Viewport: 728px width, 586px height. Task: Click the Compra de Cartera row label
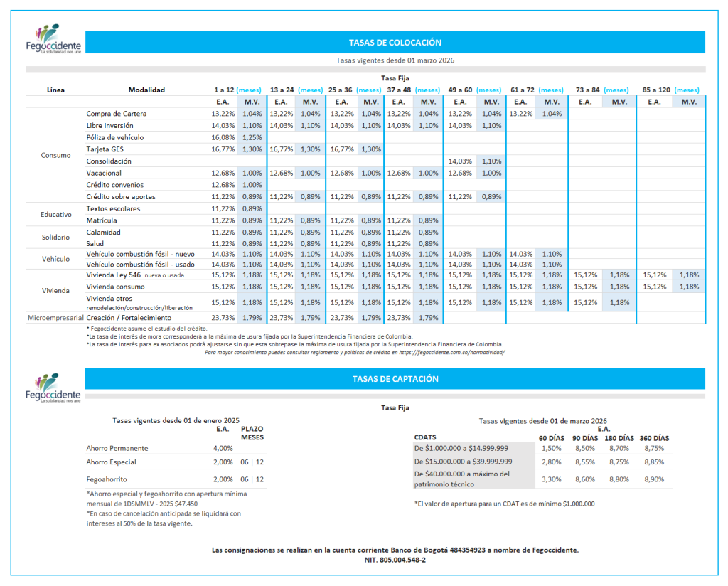pyautogui.click(x=117, y=114)
